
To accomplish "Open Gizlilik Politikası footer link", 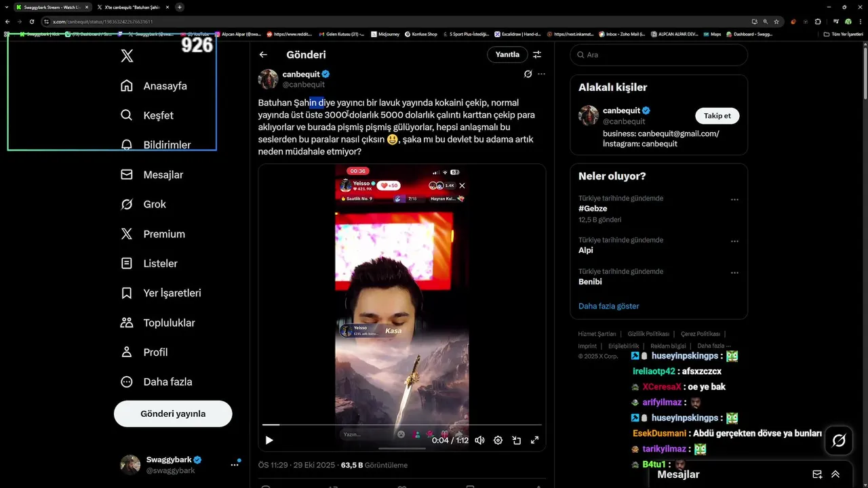I will point(648,334).
